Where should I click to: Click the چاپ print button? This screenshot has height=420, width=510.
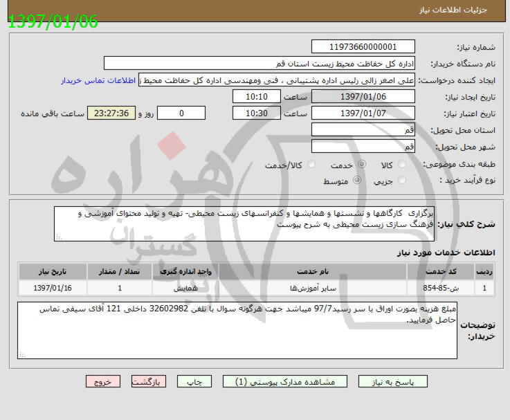point(194,382)
